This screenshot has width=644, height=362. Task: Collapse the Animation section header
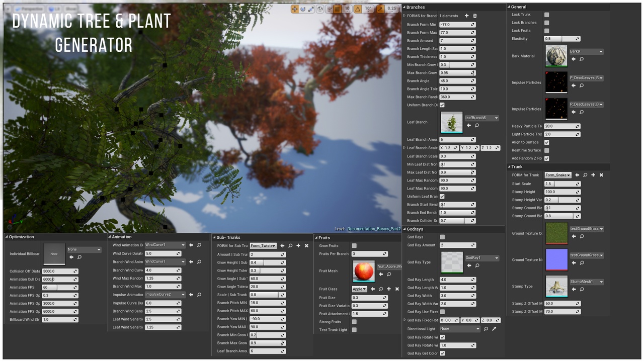[x=109, y=237]
